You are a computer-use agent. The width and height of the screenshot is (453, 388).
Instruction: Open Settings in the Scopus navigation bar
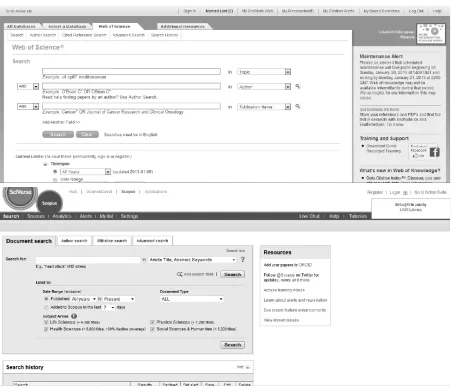tap(129, 216)
